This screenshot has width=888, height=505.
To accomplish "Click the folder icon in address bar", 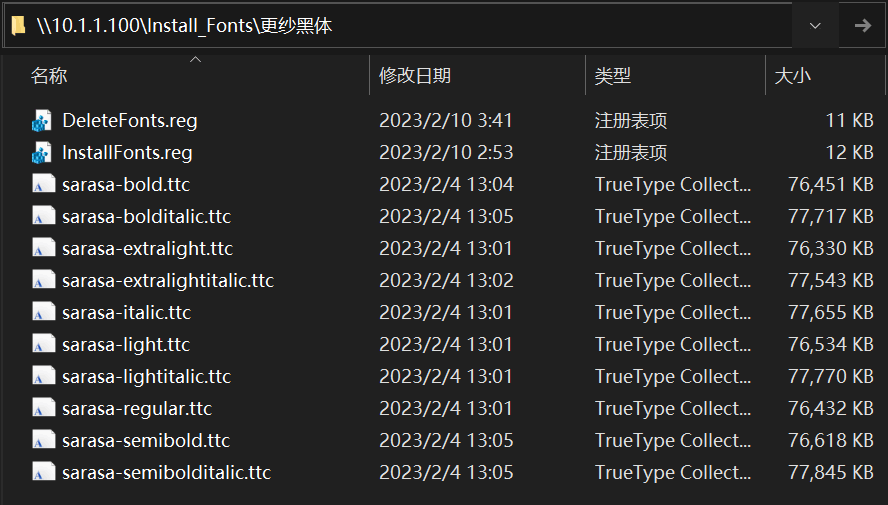I will 18,26.
